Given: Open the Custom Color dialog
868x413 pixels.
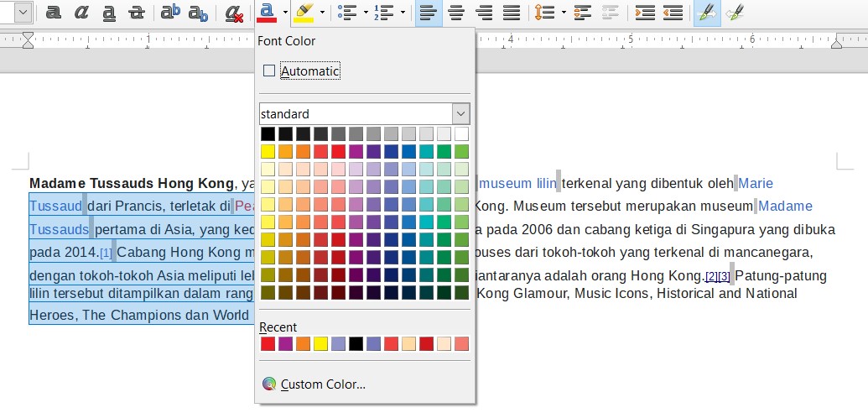Looking at the screenshot, I should point(323,384).
